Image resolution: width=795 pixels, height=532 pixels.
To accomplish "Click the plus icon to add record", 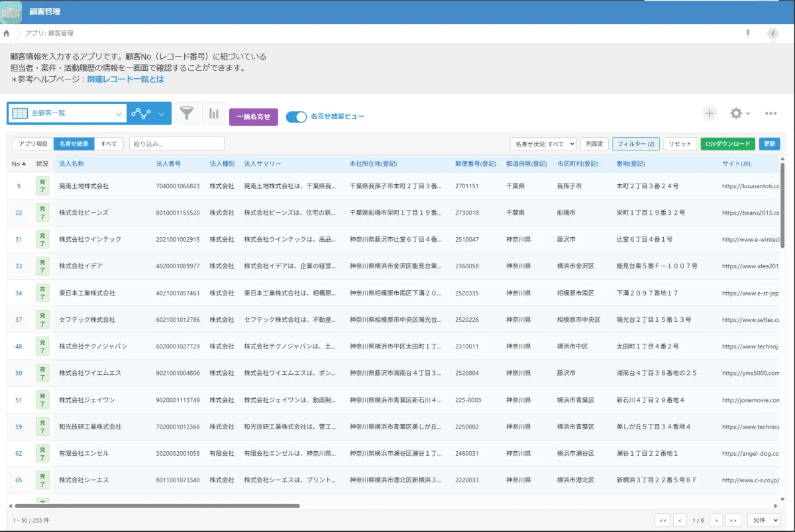I will pos(710,113).
